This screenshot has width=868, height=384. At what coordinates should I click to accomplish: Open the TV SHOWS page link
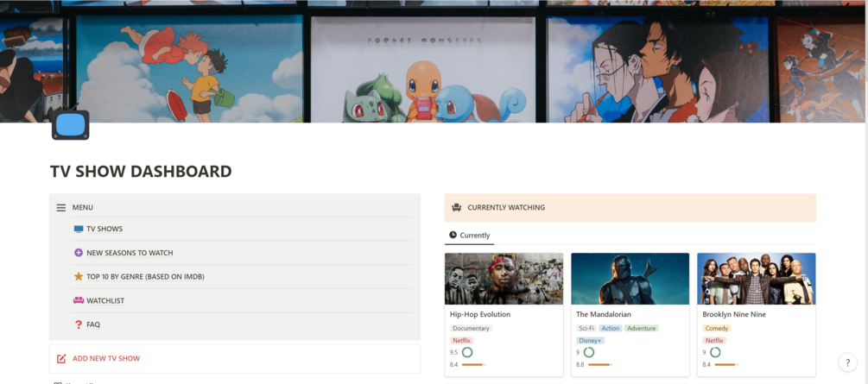click(105, 229)
